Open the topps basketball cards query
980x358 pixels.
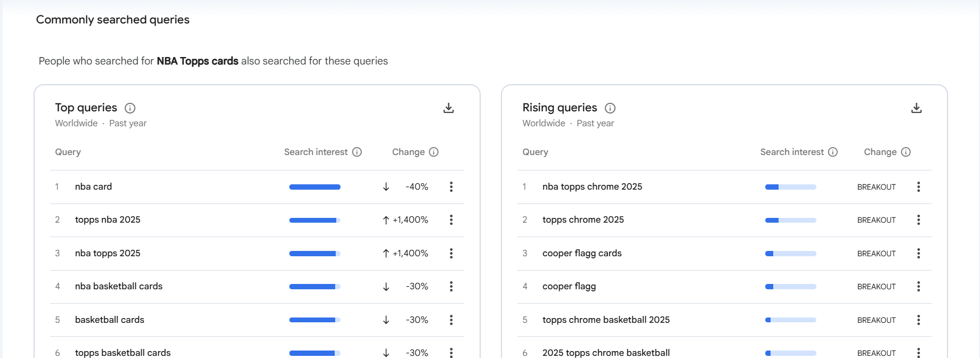(123, 352)
